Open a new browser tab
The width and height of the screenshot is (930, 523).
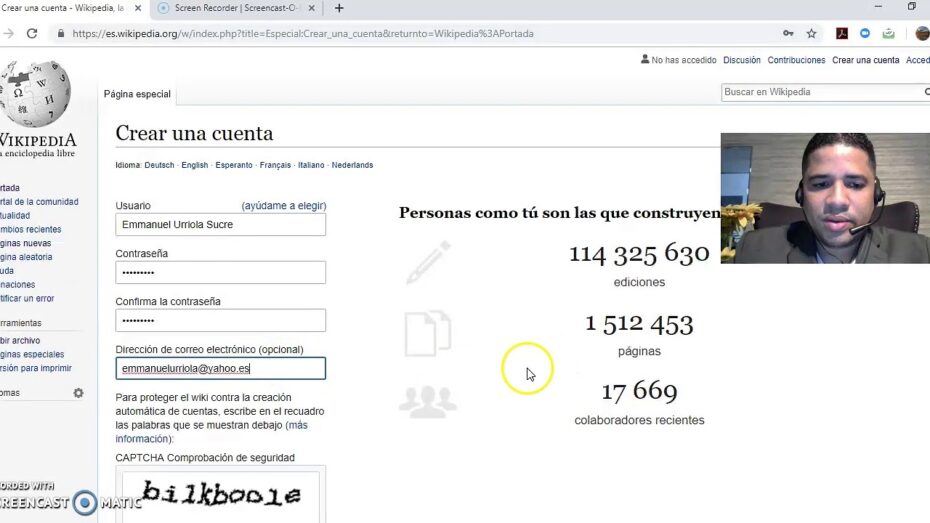point(339,8)
